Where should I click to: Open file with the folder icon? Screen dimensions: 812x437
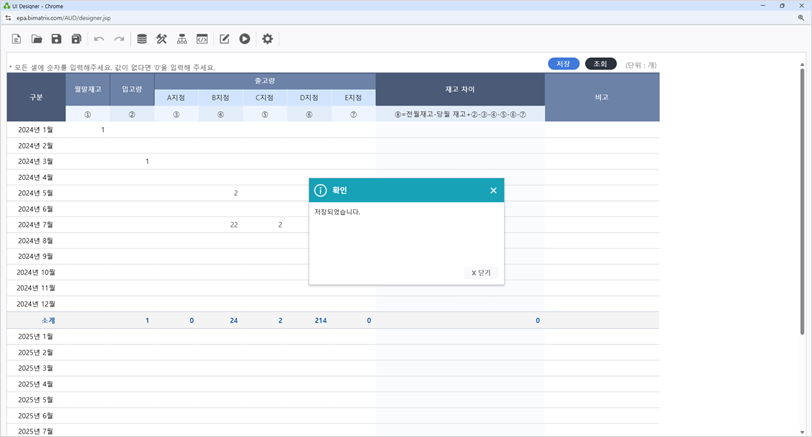(37, 39)
